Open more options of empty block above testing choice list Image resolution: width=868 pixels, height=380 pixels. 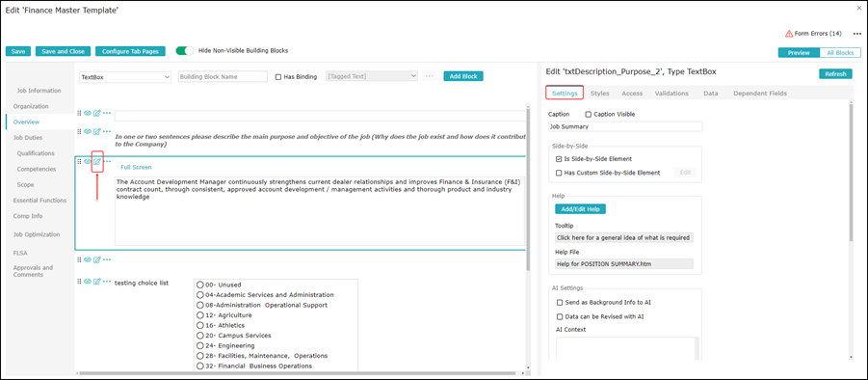pyautogui.click(x=107, y=259)
